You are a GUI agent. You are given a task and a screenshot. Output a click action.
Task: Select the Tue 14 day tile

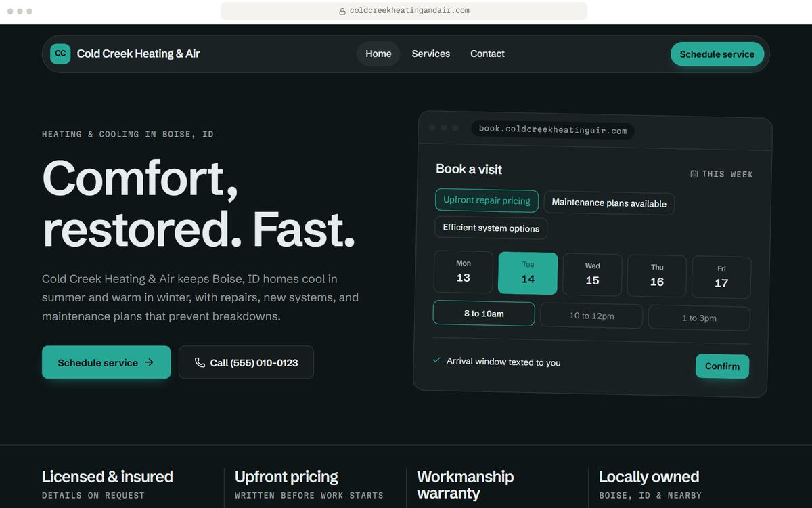coord(528,273)
